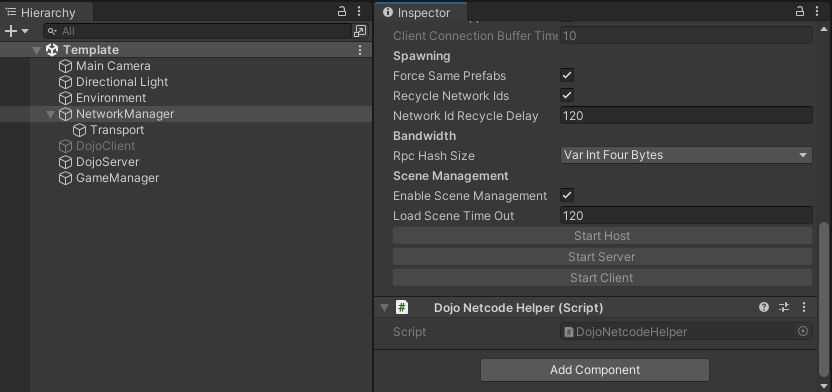832x392 pixels.
Task: Click Load Scene Time Out field
Action: [686, 215]
